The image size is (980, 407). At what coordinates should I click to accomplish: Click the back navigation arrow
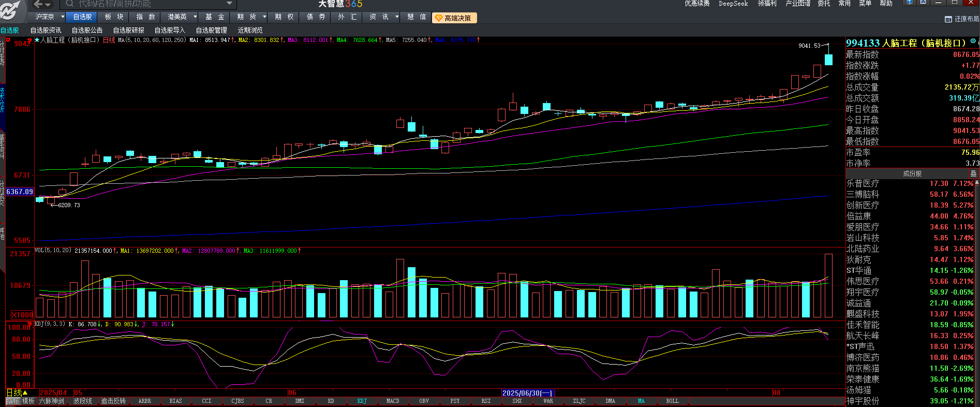[x=38, y=4]
